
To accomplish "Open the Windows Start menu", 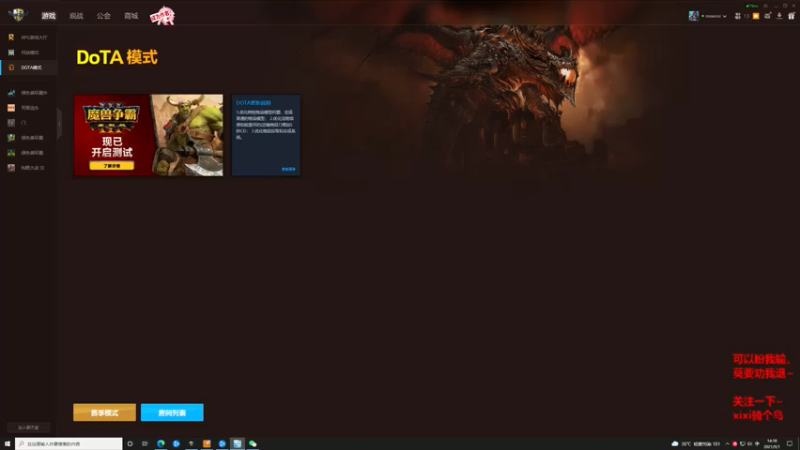I will coord(7,444).
